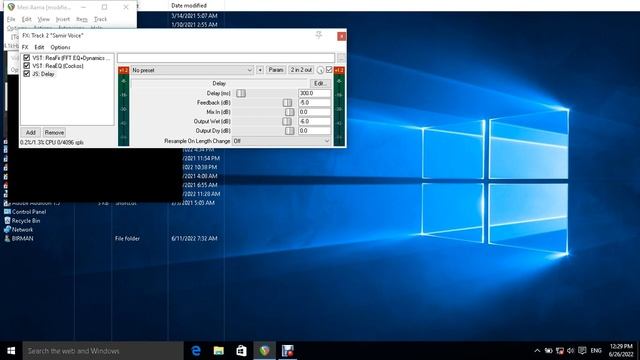The height and width of the screenshot is (360, 640).
Task: Select the Recycle Bin icon
Action: pos(22,221)
